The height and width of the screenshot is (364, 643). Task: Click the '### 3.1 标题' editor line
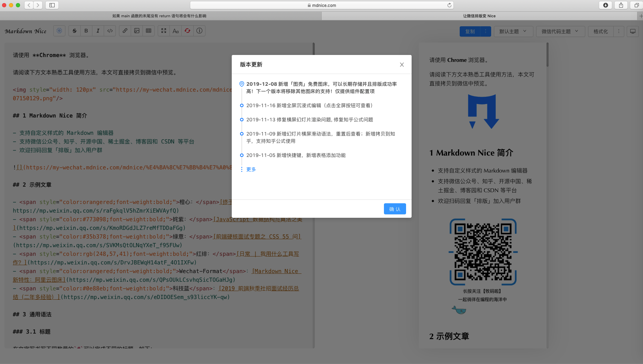[32, 332]
